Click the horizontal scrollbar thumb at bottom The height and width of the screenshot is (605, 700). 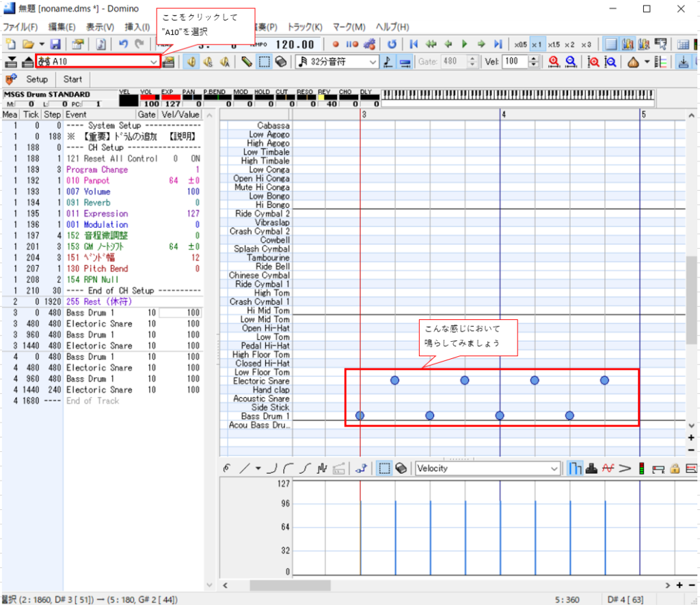click(x=290, y=585)
